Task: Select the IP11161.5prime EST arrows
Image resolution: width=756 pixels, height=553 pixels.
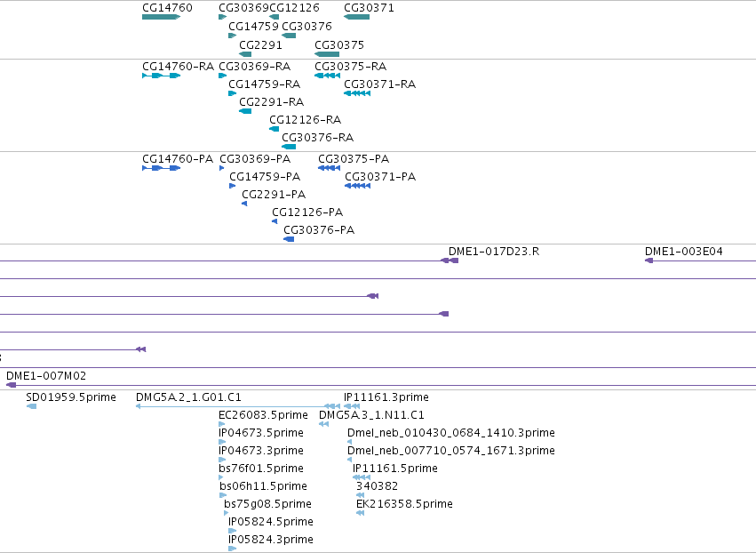Action: click(362, 477)
